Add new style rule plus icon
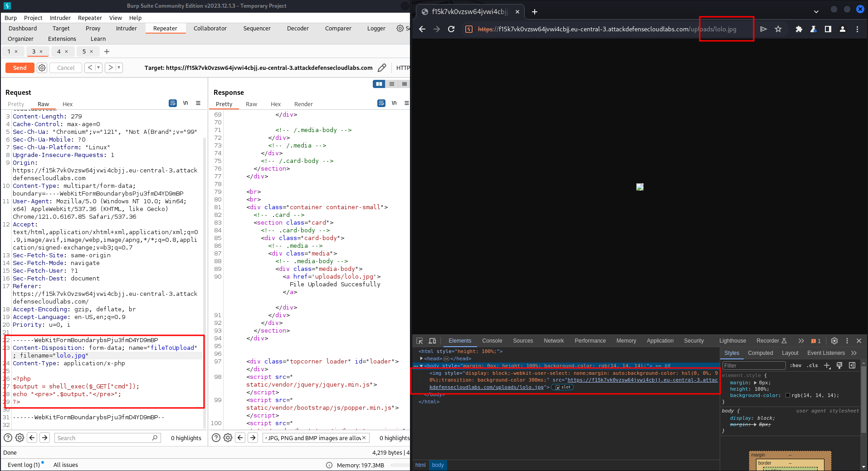868x471 pixels. pyautogui.click(x=827, y=366)
